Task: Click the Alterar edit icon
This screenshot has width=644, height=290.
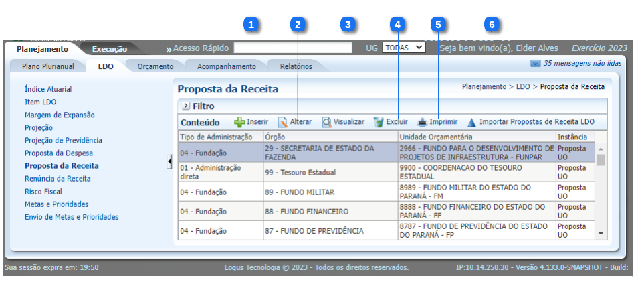Action: [x=282, y=122]
